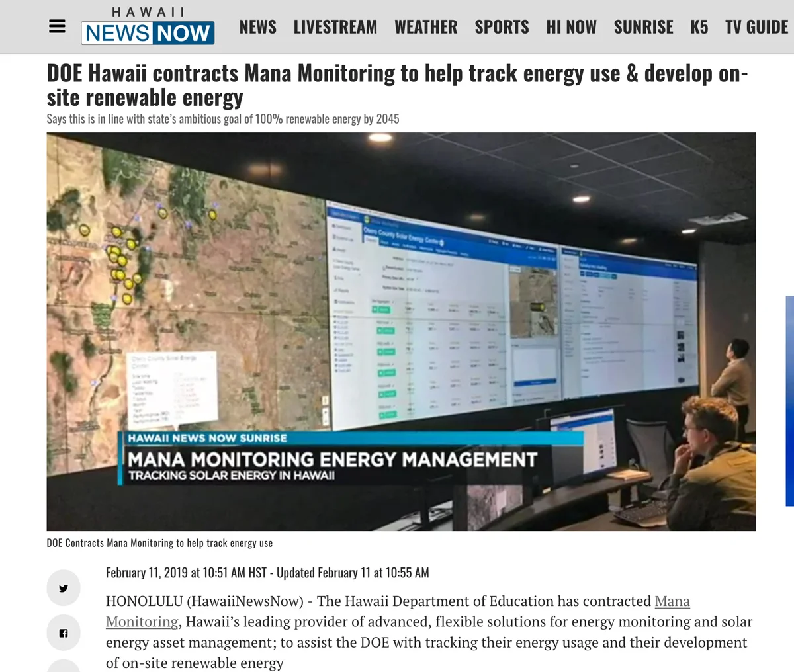Click the Hawaii News Now logo
The image size is (794, 672).
[148, 26]
